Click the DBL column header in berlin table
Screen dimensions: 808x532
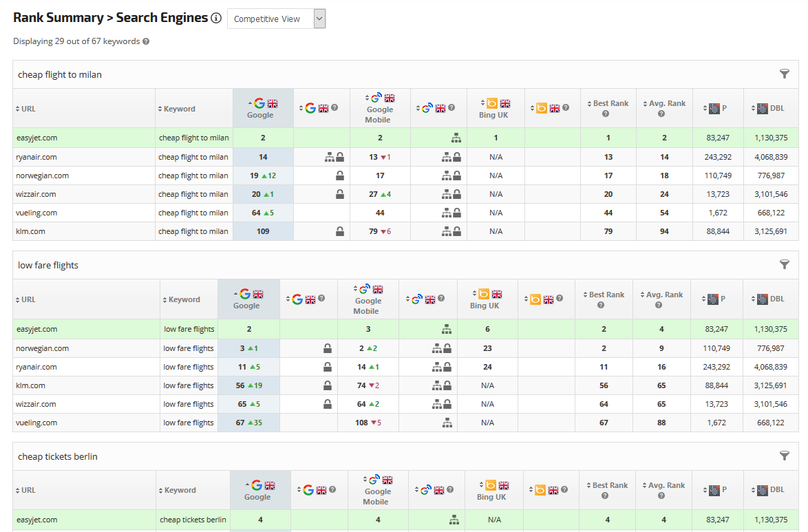tap(770, 490)
